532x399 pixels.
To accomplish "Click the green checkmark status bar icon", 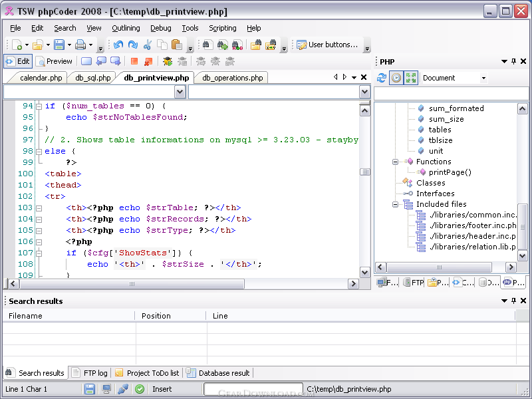I will tap(140, 389).
